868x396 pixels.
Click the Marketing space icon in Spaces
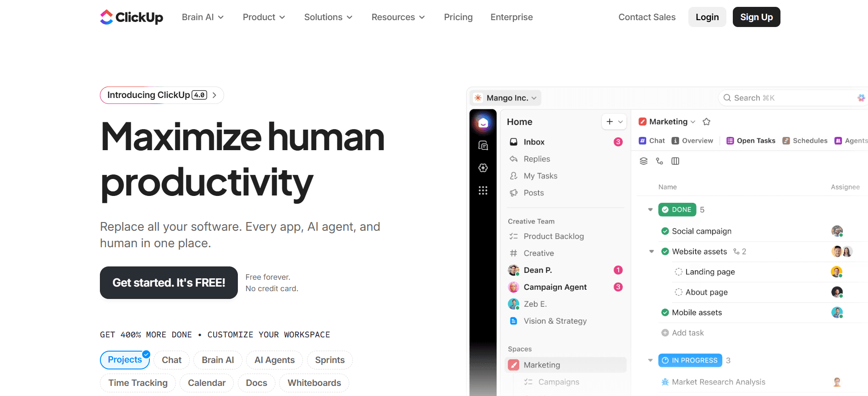(x=514, y=365)
